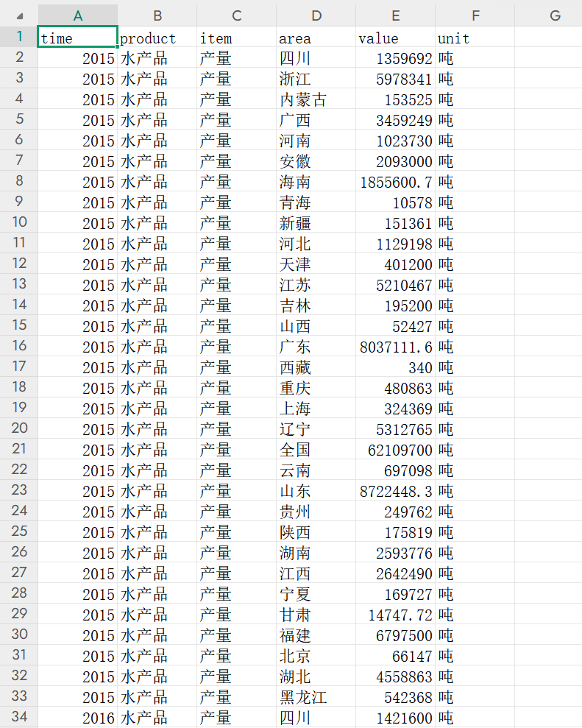Select the cell containing 河南

(316, 140)
